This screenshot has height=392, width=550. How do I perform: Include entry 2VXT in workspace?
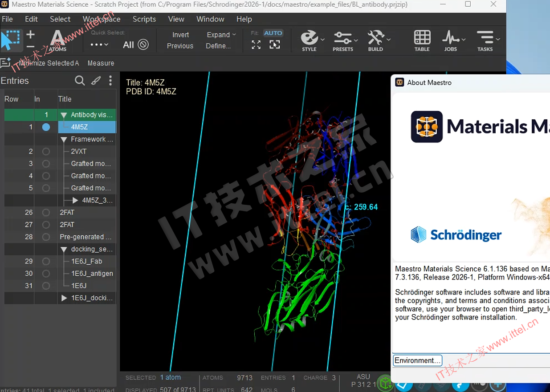click(x=46, y=151)
